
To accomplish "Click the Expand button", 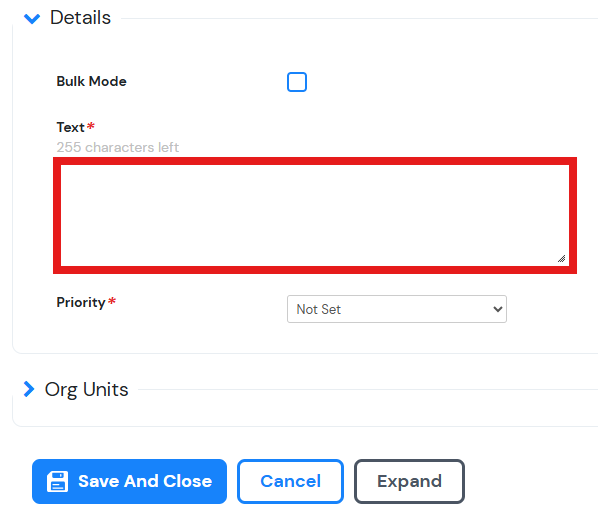I will pos(409,482).
